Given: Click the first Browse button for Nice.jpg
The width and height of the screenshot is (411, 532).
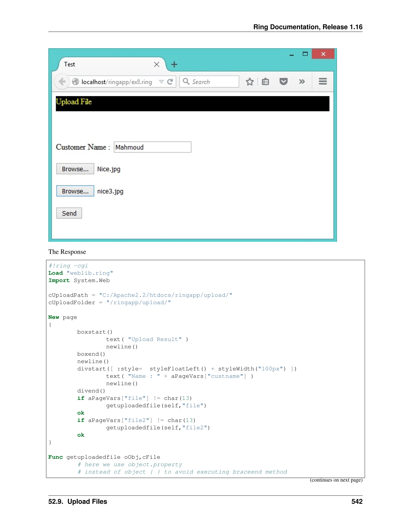Looking at the screenshot, I should coord(75,169).
